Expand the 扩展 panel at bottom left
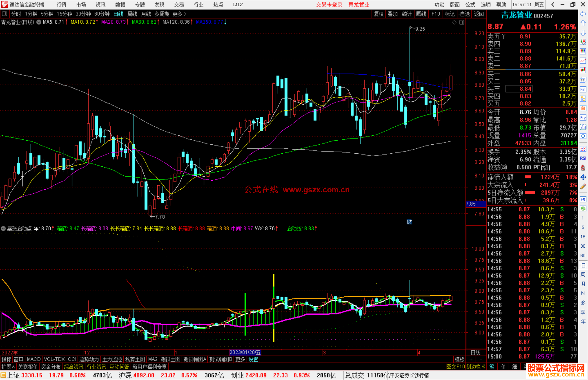Viewport: 588px width, 380px height. [x=8, y=367]
